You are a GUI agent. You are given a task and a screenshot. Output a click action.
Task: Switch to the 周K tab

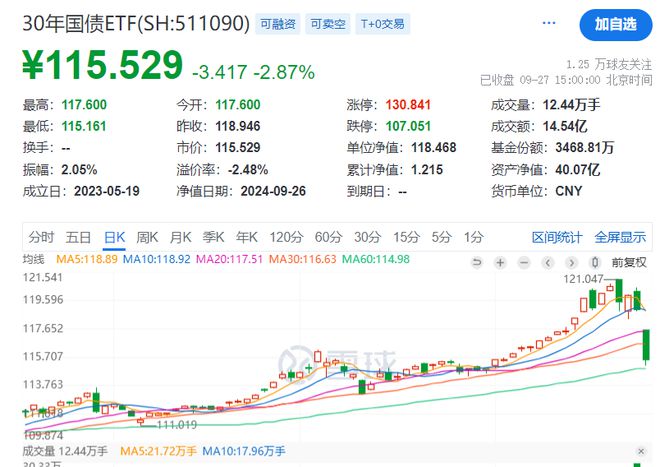point(147,237)
